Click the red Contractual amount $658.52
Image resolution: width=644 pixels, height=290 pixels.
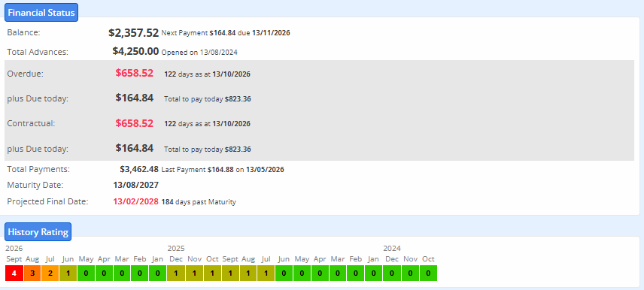point(135,123)
